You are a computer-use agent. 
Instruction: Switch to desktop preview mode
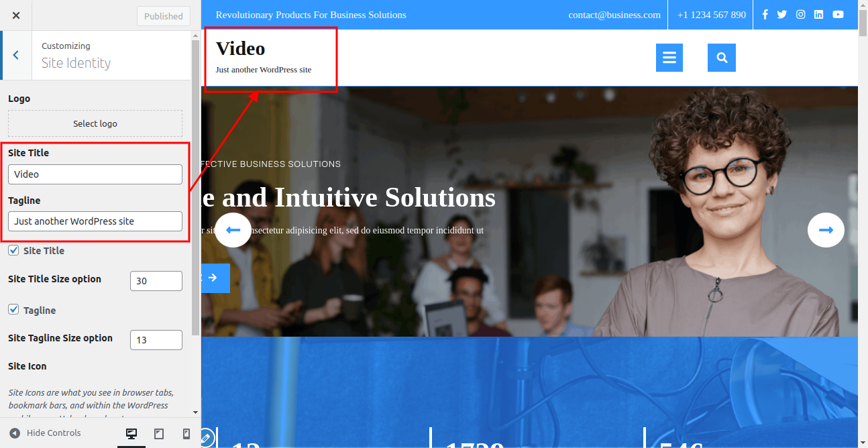(x=131, y=434)
